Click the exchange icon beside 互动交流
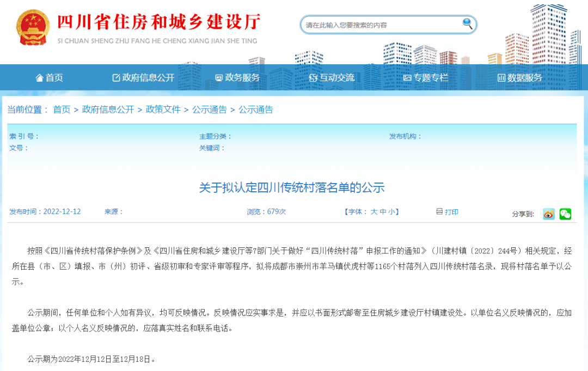This screenshot has height=371, width=588. click(x=313, y=77)
